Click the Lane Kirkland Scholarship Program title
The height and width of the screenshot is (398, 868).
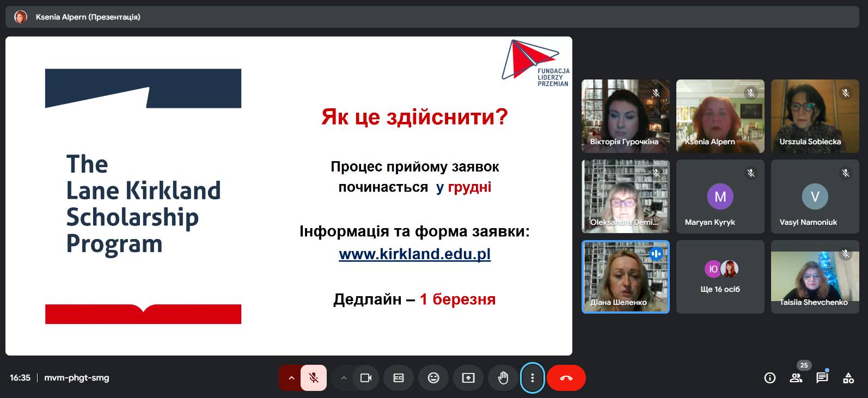[143, 204]
